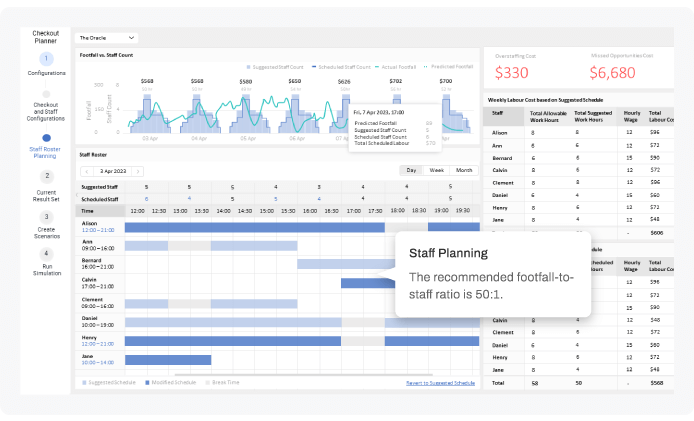Select step 1 Configurations circle
Viewport: 694px width, 421px height.
pos(46,59)
